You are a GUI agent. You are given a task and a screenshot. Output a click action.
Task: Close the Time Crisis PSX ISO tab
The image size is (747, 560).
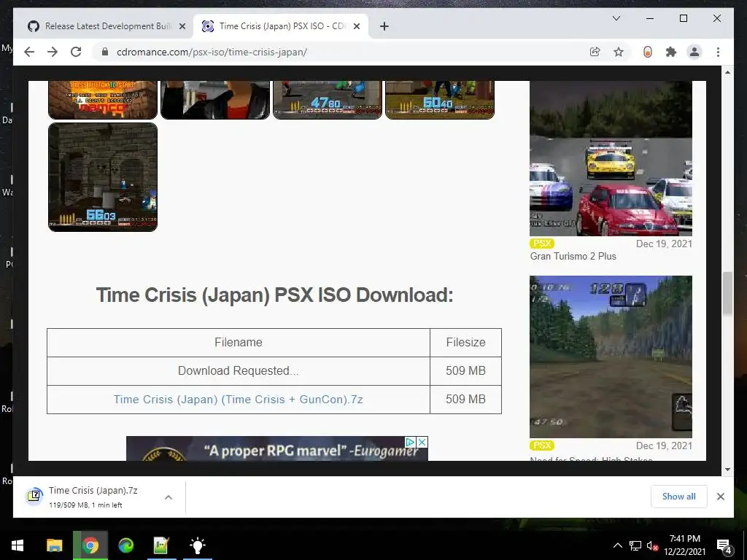click(356, 27)
